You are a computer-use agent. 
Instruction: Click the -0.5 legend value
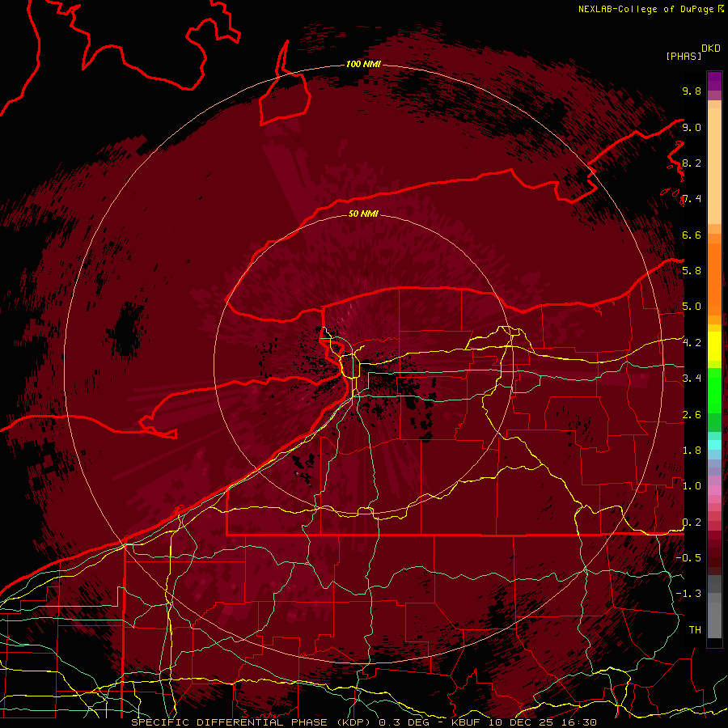688,557
